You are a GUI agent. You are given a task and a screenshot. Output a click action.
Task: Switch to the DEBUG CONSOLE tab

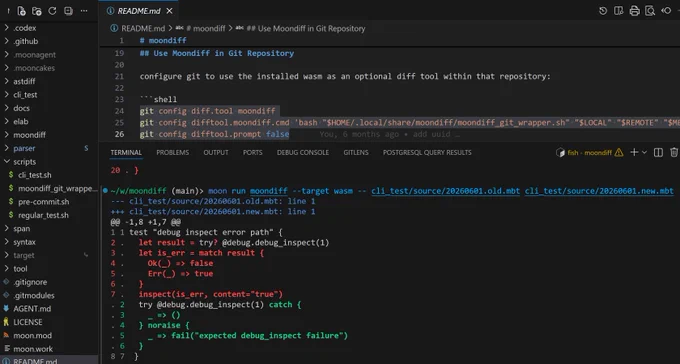[303, 153]
